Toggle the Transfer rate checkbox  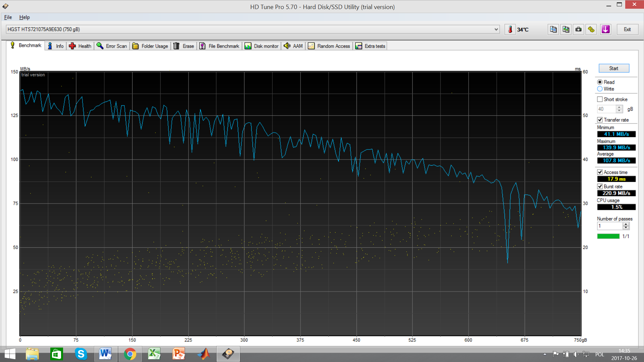coord(600,120)
